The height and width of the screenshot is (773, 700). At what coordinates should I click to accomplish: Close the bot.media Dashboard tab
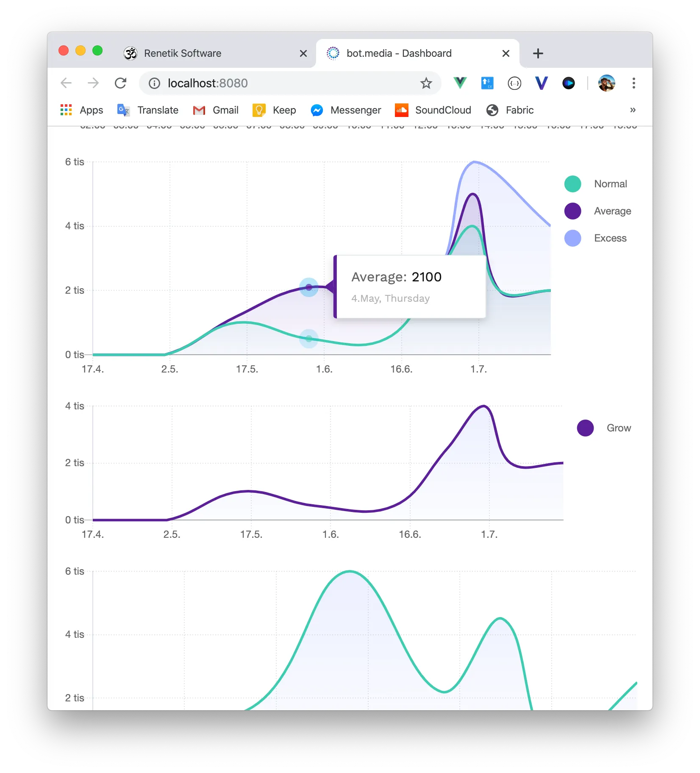tap(506, 53)
